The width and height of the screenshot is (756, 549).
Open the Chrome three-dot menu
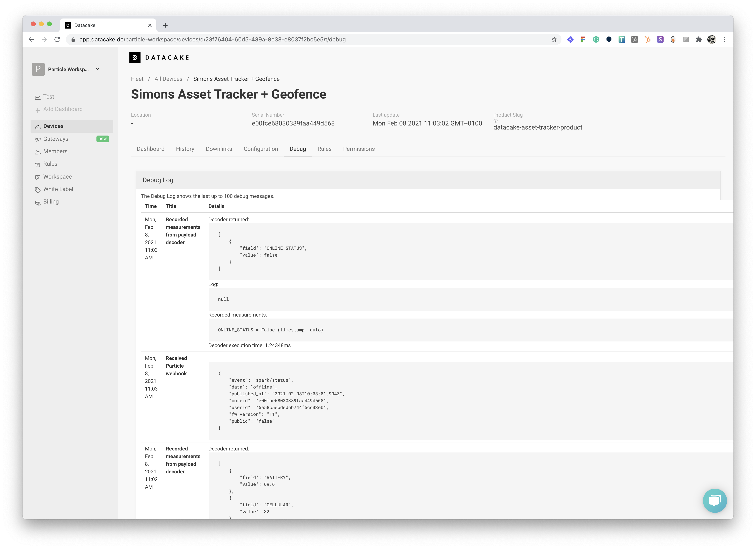[724, 39]
